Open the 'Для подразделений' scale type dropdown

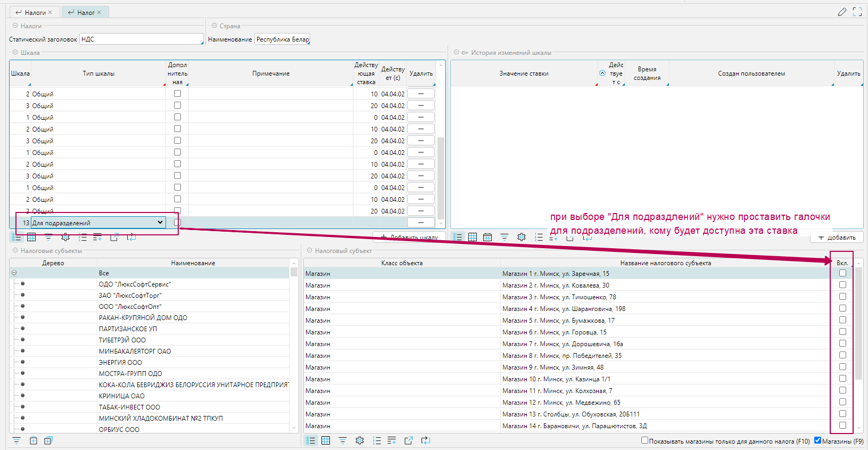160,223
